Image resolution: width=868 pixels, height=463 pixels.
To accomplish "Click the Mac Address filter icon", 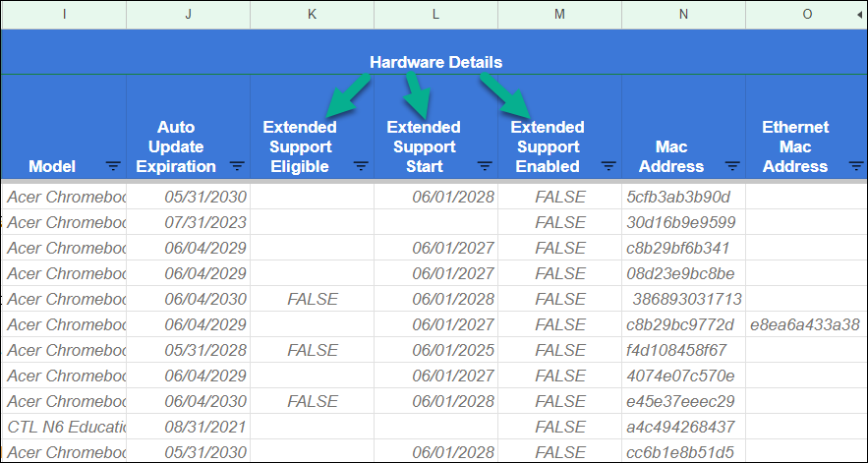I will point(732,166).
